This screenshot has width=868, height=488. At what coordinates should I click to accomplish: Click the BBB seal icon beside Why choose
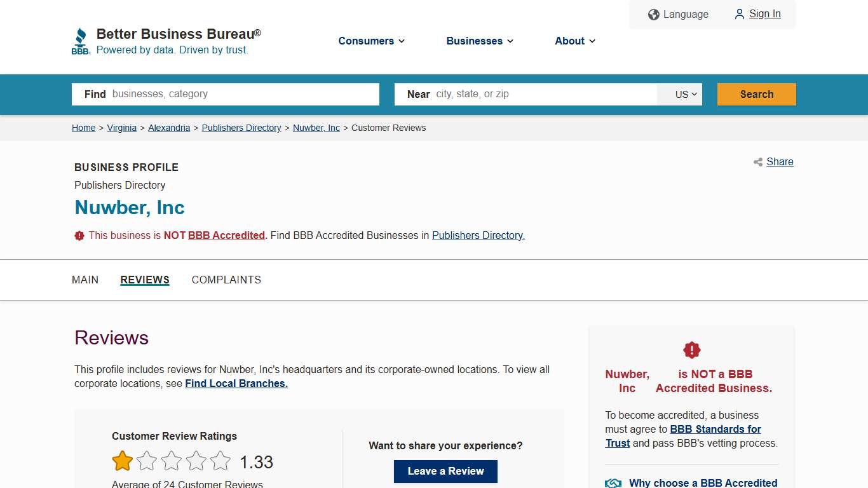[613, 482]
